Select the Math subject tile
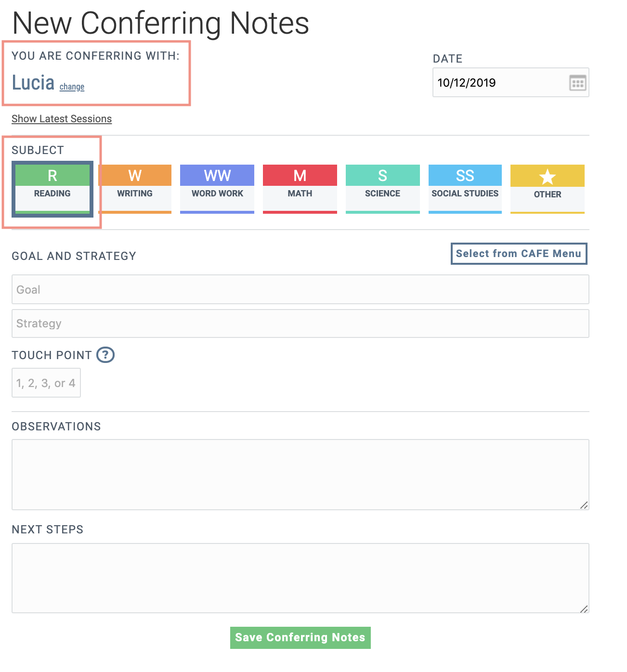Screen dimensions: 627x672 point(300,188)
